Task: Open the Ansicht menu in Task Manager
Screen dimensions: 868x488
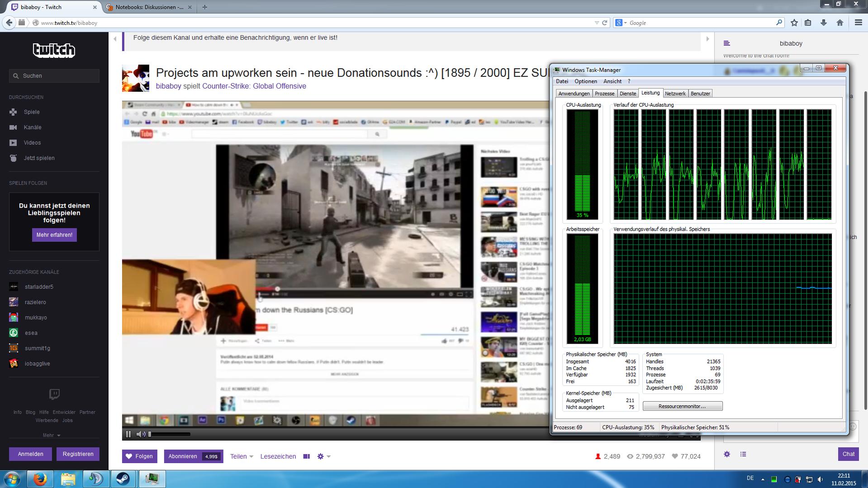Action: pos(612,81)
